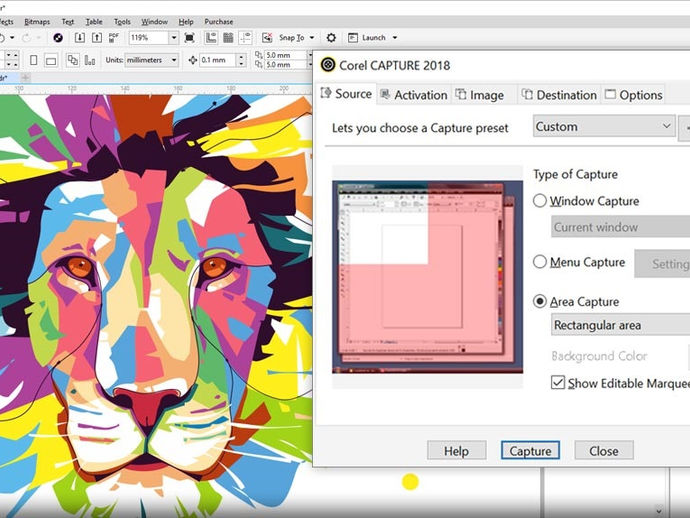Open the Capture preset Custom dropdown
This screenshot has width=690, height=518.
click(604, 126)
